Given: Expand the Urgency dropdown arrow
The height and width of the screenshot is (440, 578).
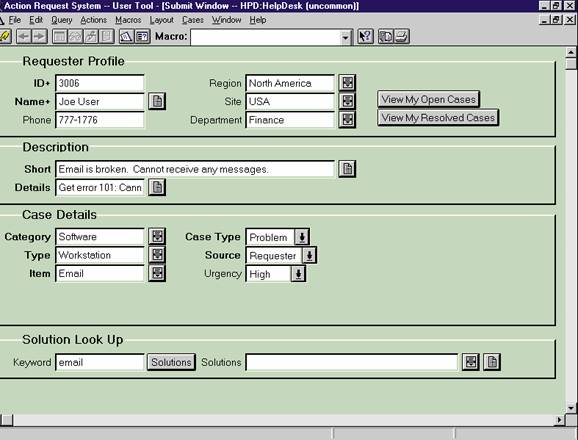Looking at the screenshot, I should [298, 273].
